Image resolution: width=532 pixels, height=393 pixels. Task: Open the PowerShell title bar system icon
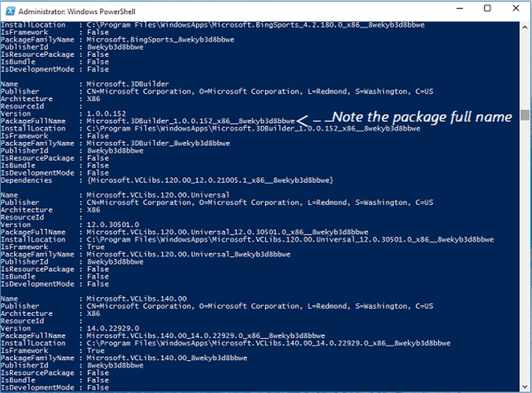pyautogui.click(x=10, y=10)
